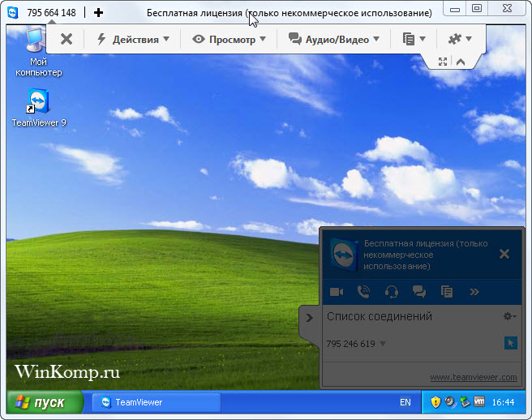The image size is (532, 420).
Task: Click the TeamViewer logo in title bar
Action: pyautogui.click(x=13, y=13)
